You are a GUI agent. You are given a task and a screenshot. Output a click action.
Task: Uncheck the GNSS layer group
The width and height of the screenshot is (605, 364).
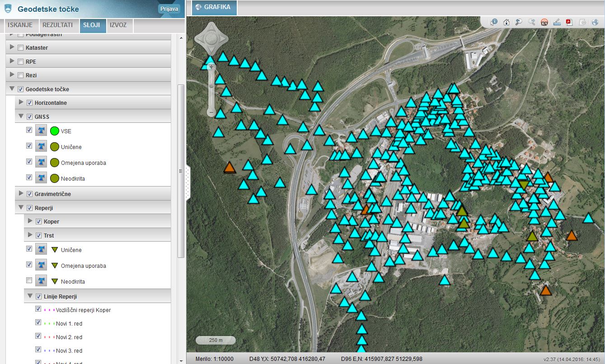pos(29,117)
